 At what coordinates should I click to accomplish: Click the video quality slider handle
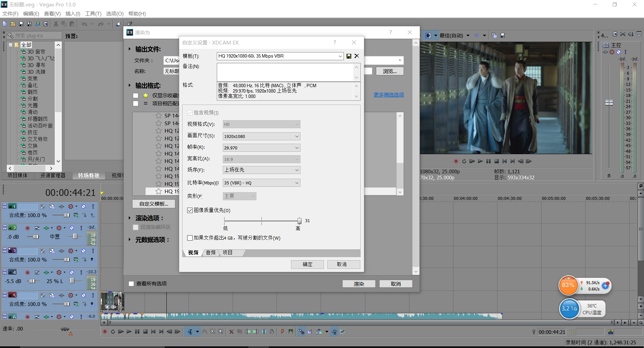[x=299, y=221]
